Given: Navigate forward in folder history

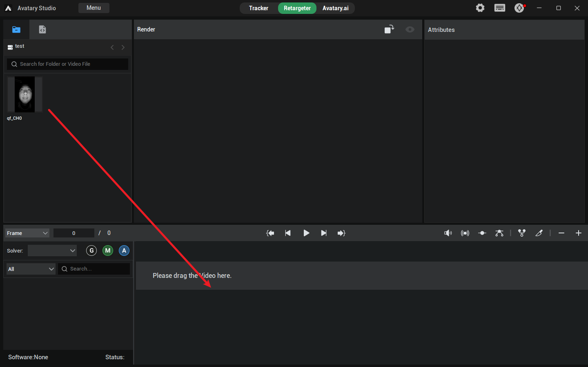Looking at the screenshot, I should pos(123,47).
